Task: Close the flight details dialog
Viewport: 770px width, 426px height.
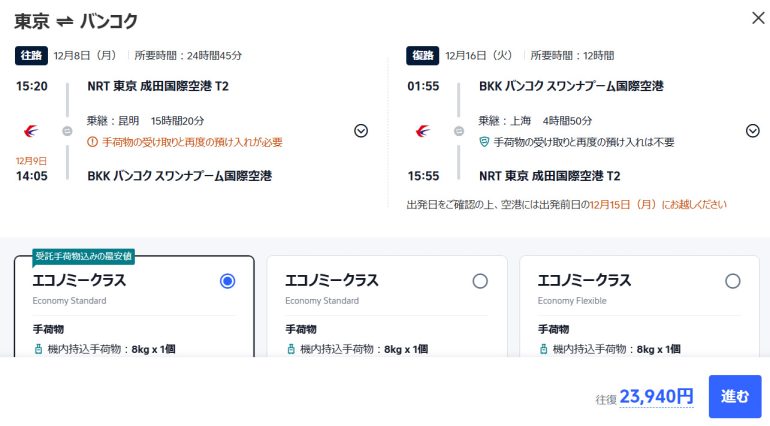Action: point(757,17)
